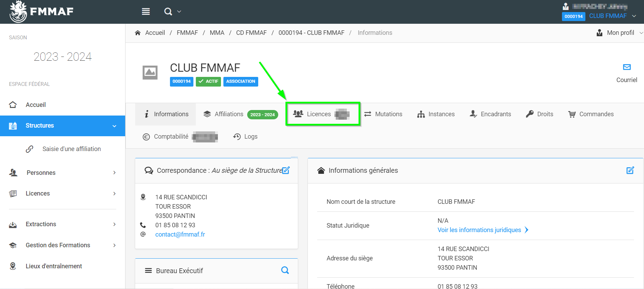Click the 0000194 badge in header

click(x=573, y=16)
